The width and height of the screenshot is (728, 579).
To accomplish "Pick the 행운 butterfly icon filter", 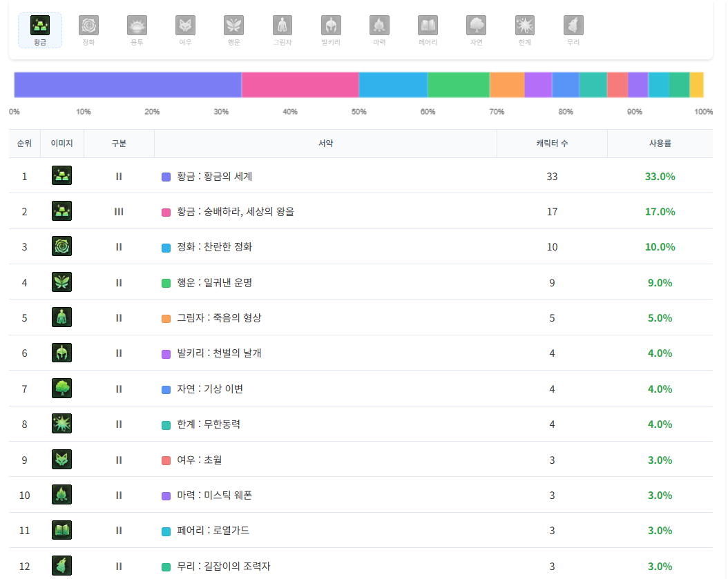I will (x=233, y=26).
